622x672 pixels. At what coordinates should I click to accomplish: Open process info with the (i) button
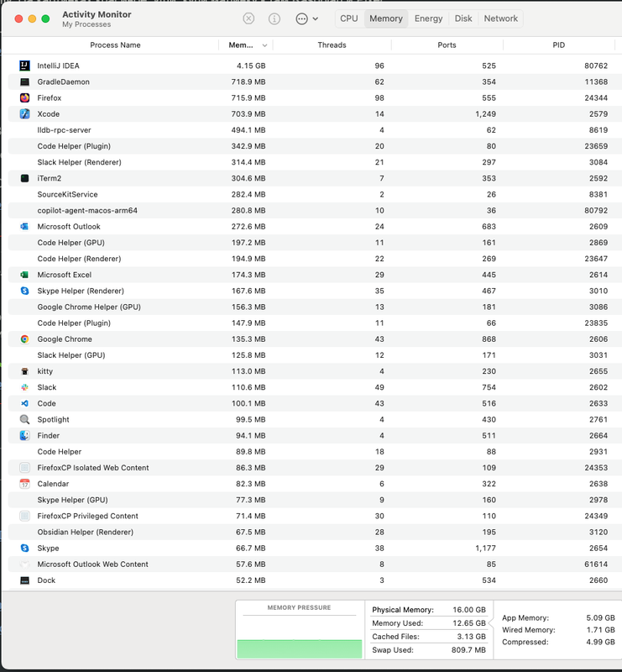coord(274,18)
